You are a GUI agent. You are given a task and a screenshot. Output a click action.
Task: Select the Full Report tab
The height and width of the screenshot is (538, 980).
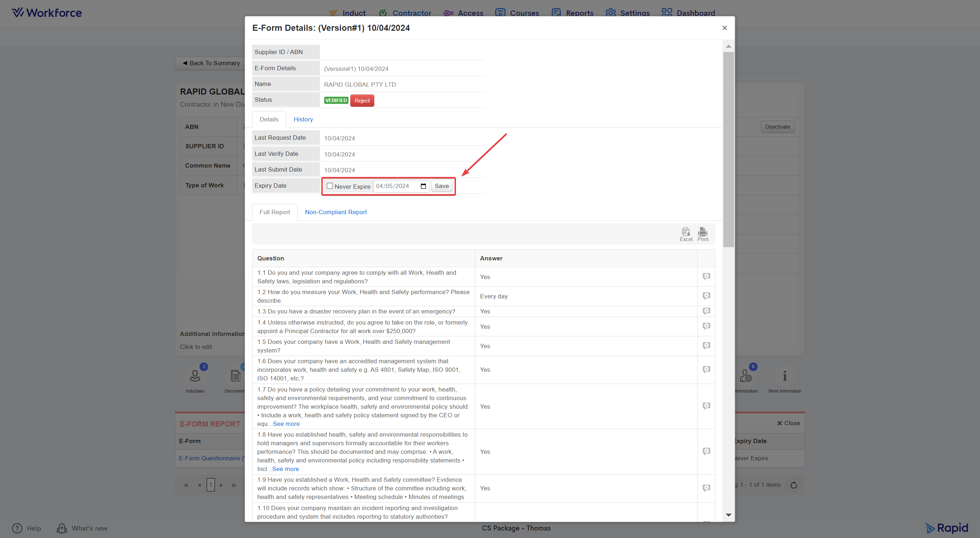[x=274, y=212]
